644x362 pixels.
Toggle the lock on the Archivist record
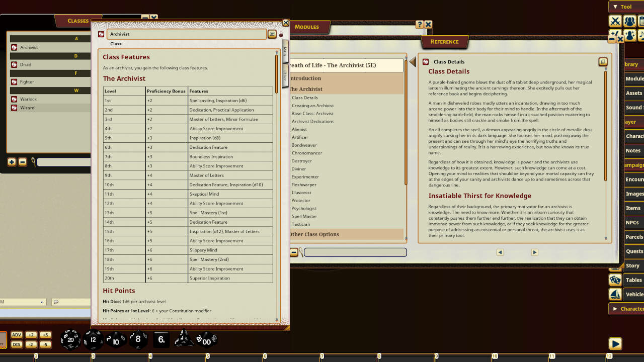click(x=281, y=34)
